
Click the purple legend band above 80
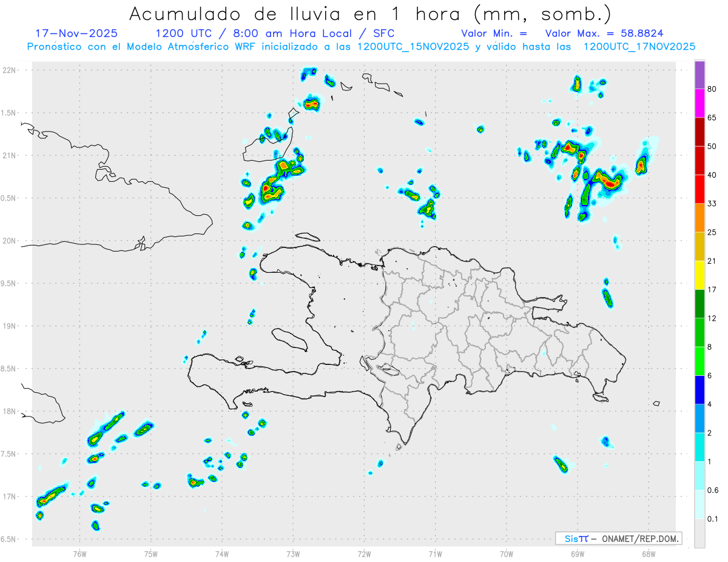tap(699, 75)
